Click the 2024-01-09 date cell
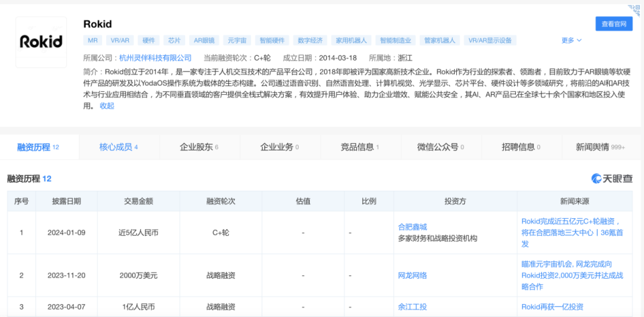The image size is (644, 317). pos(66,233)
